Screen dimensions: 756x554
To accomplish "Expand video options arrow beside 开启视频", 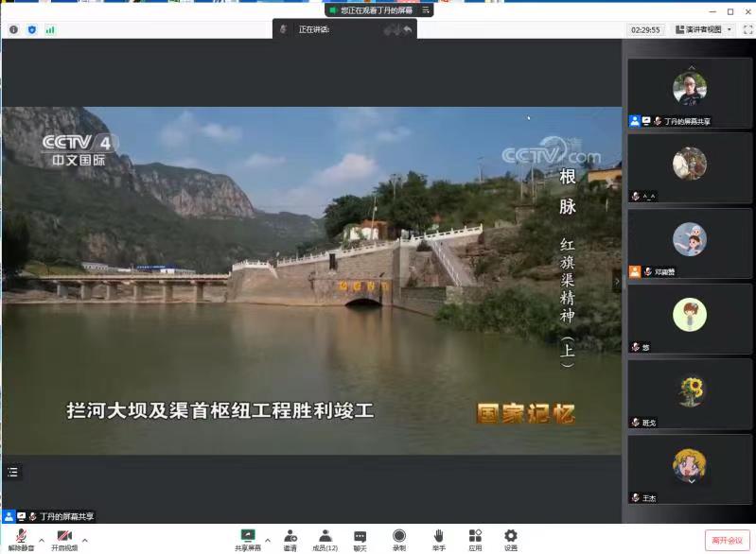I will [x=86, y=540].
